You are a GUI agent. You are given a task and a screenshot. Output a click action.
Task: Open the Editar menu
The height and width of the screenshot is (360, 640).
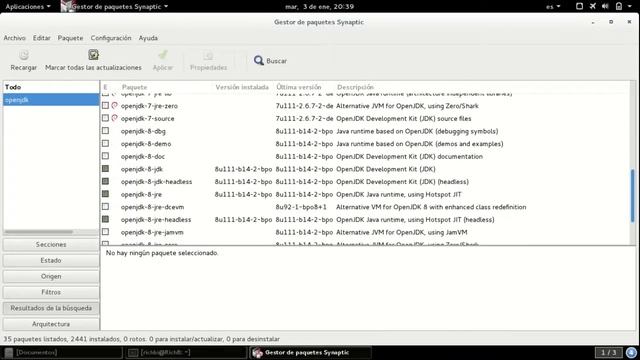tap(42, 38)
